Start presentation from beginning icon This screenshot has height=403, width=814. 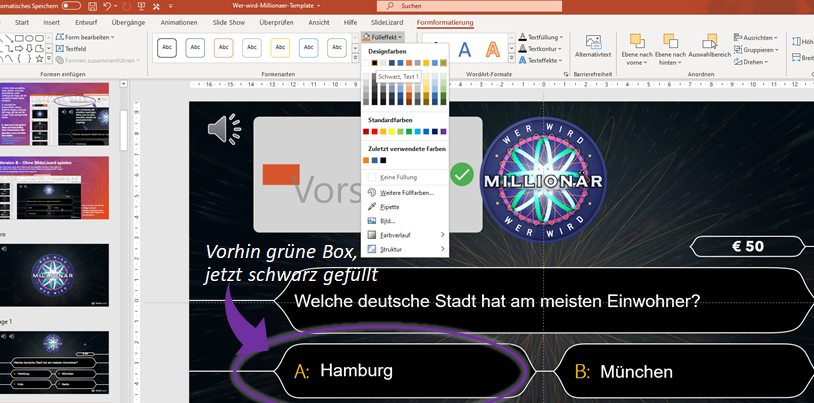pos(141,6)
